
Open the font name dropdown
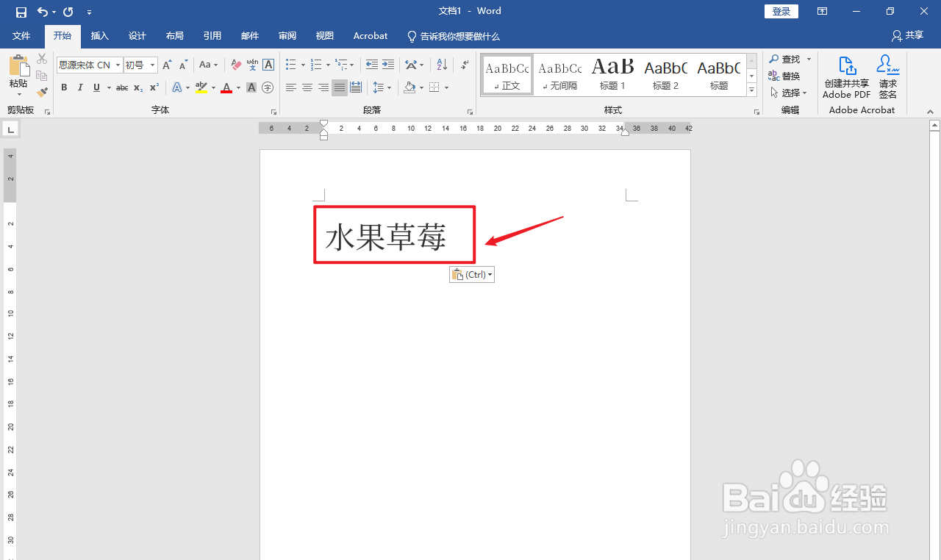tap(118, 65)
